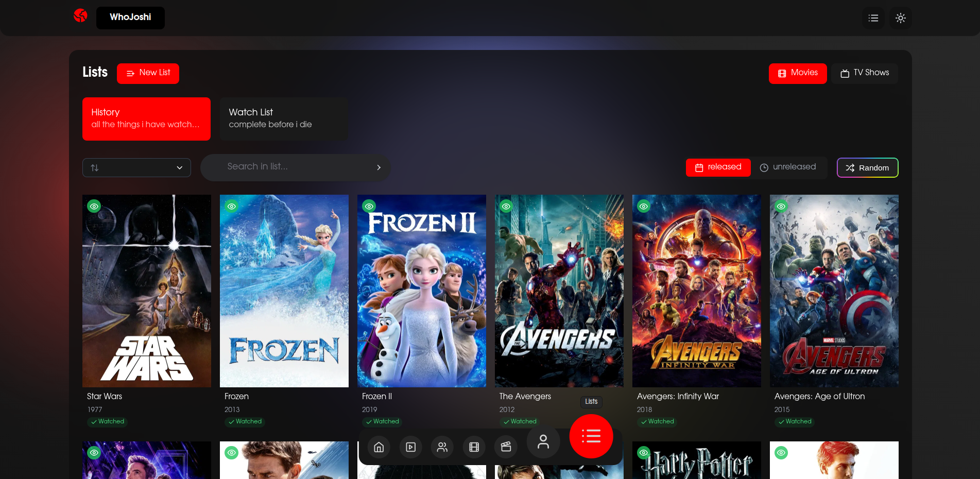Click the shuffle icon in Random button
980x479 pixels.
(850, 168)
